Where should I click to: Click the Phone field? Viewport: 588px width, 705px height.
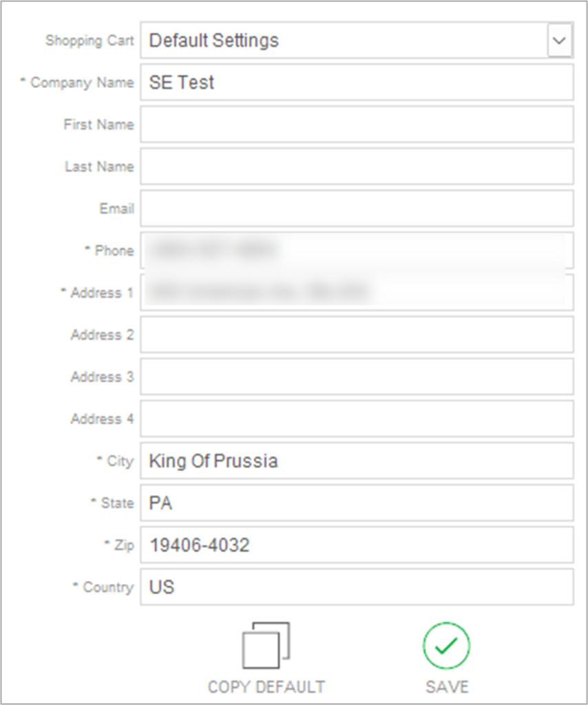356,250
